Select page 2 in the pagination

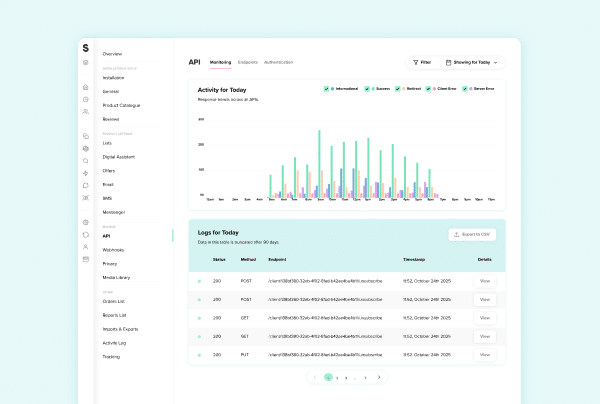coord(336,377)
